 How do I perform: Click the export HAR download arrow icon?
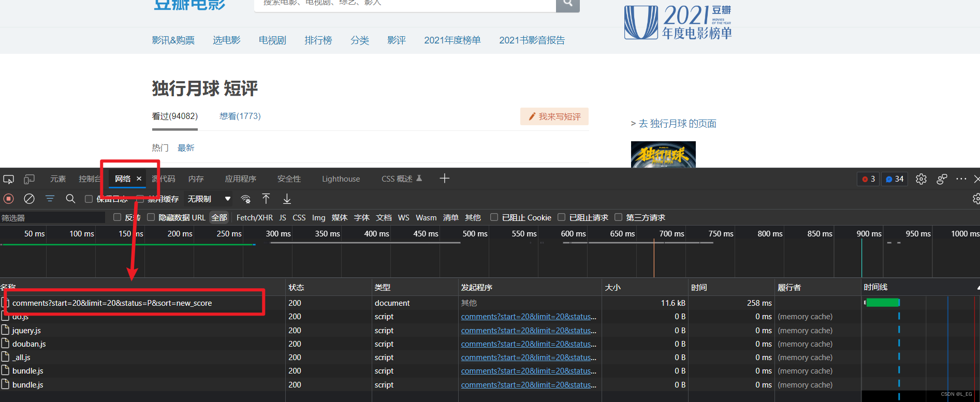tap(287, 199)
